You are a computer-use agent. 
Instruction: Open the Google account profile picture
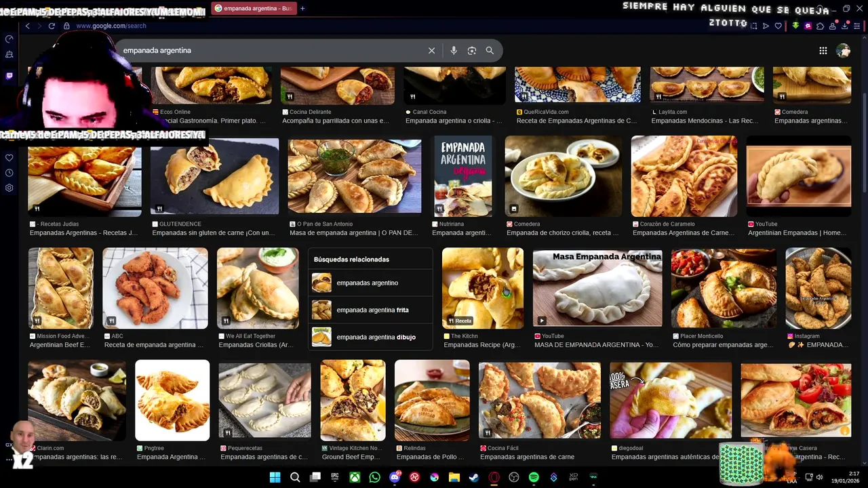click(x=843, y=51)
